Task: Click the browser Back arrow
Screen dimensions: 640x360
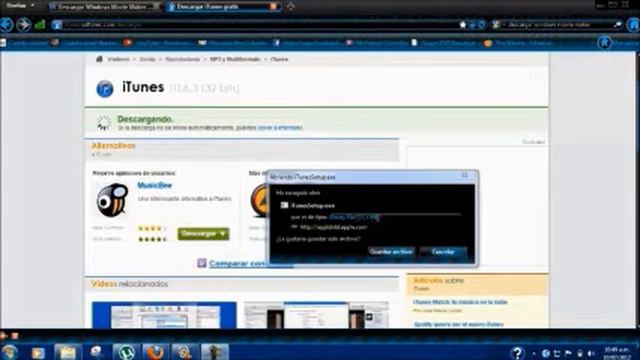Action: (x=7, y=24)
